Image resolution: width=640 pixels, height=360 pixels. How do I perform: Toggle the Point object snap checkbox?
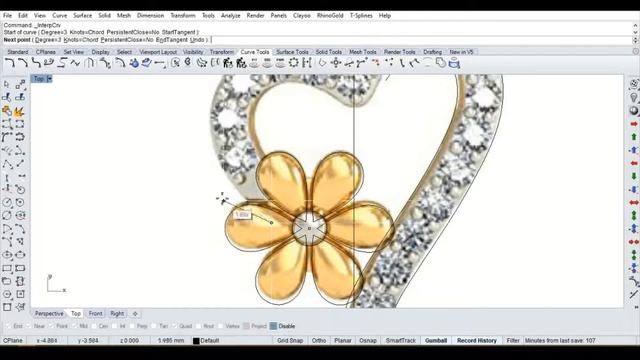51,326
